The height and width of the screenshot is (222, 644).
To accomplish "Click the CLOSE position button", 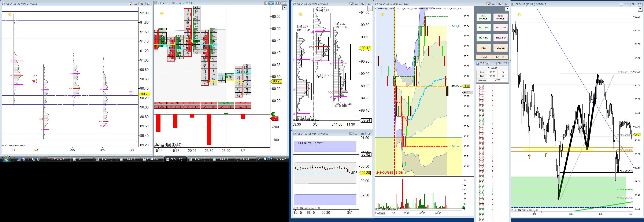I will pos(500,48).
